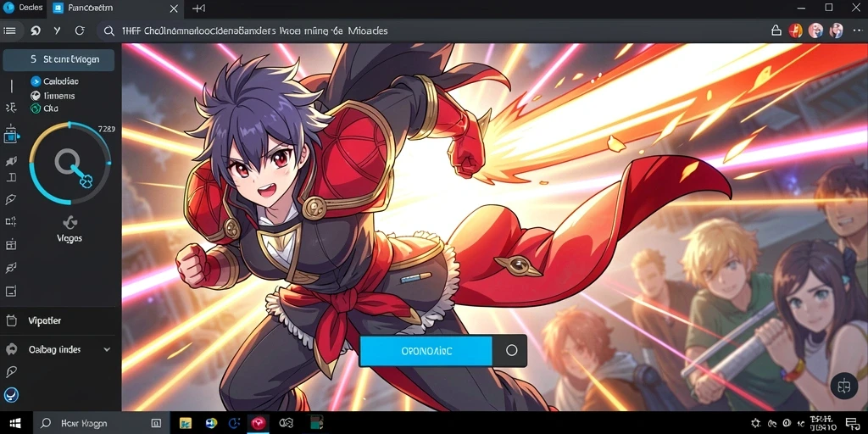This screenshot has height=434, width=868.
Task: Select the Timems item in the sidebar
Action: (53, 96)
